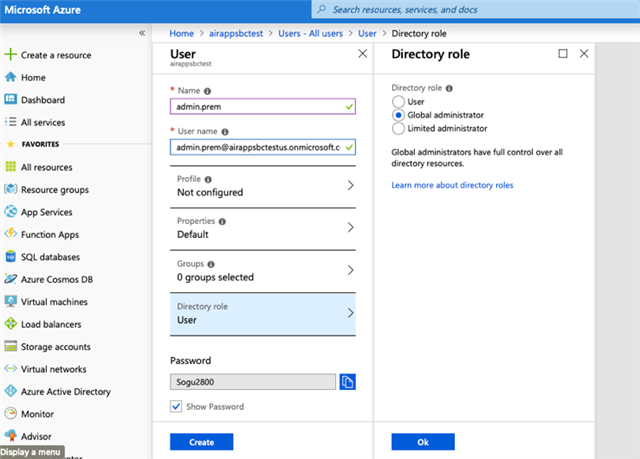Click the info icon beside Properties

tap(222, 222)
